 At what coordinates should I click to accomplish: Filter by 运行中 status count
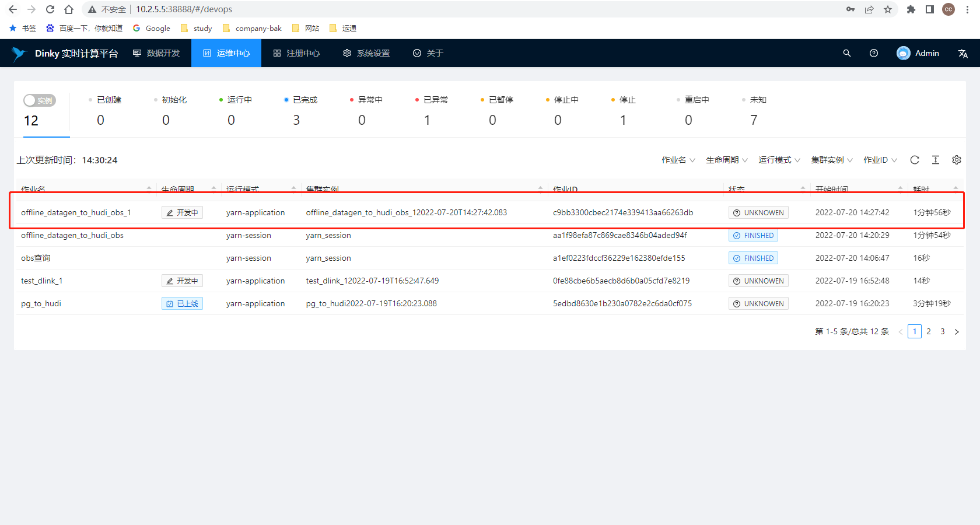[235, 111]
